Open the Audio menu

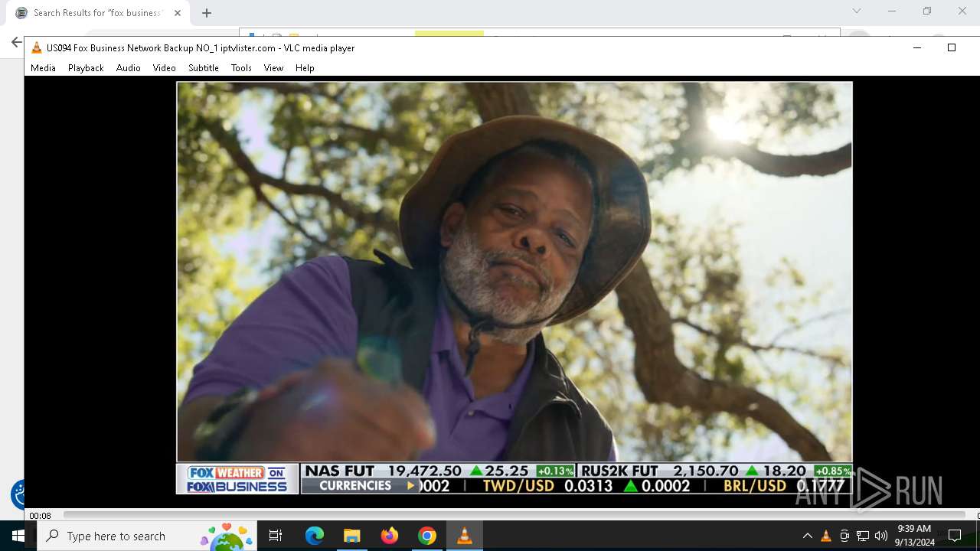point(128,68)
